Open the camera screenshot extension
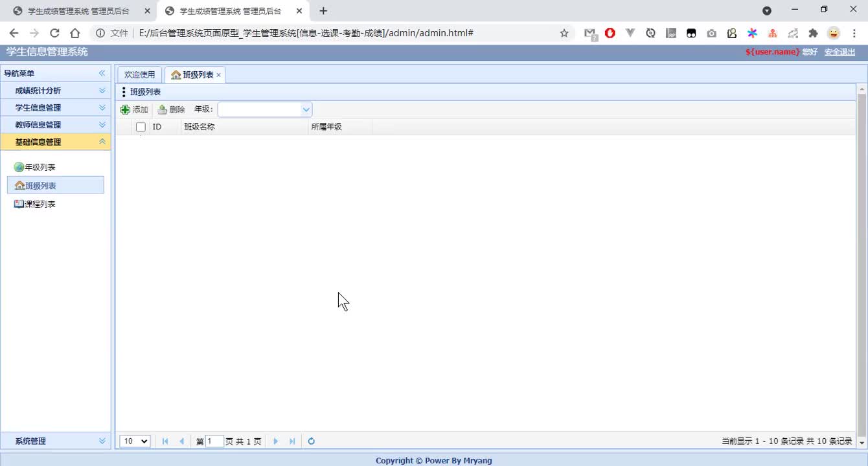Viewport: 868px width, 466px height. point(711,34)
